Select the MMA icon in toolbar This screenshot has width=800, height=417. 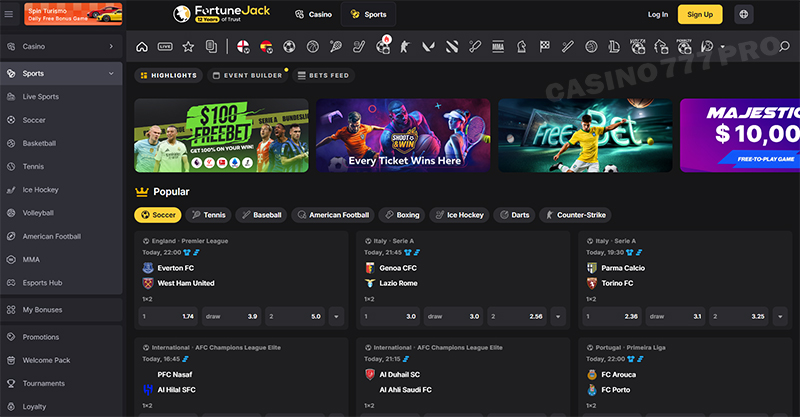(498, 47)
